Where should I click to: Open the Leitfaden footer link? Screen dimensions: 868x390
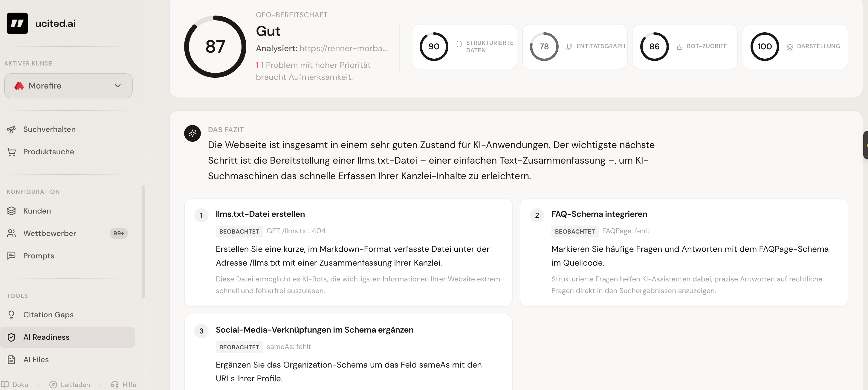tap(70, 385)
